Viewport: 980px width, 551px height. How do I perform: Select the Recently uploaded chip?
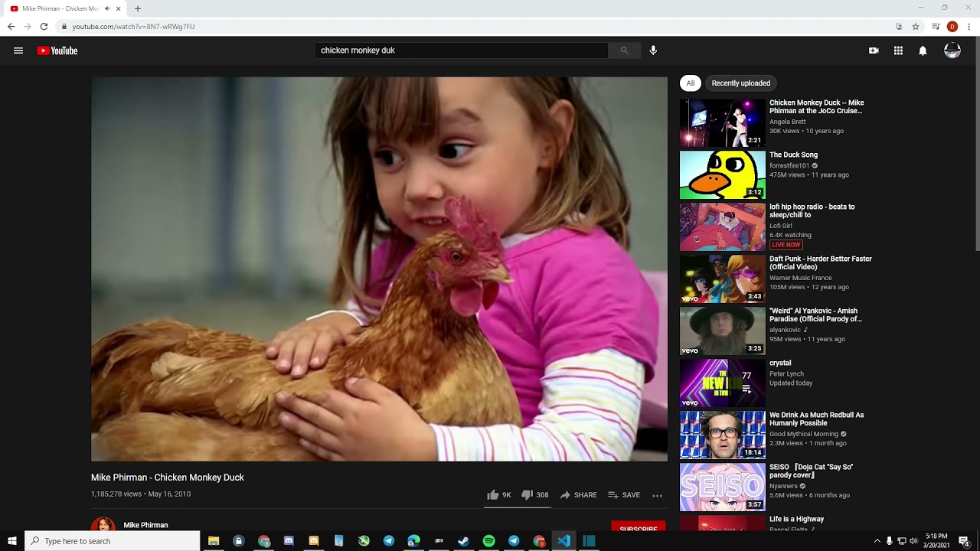(x=741, y=83)
